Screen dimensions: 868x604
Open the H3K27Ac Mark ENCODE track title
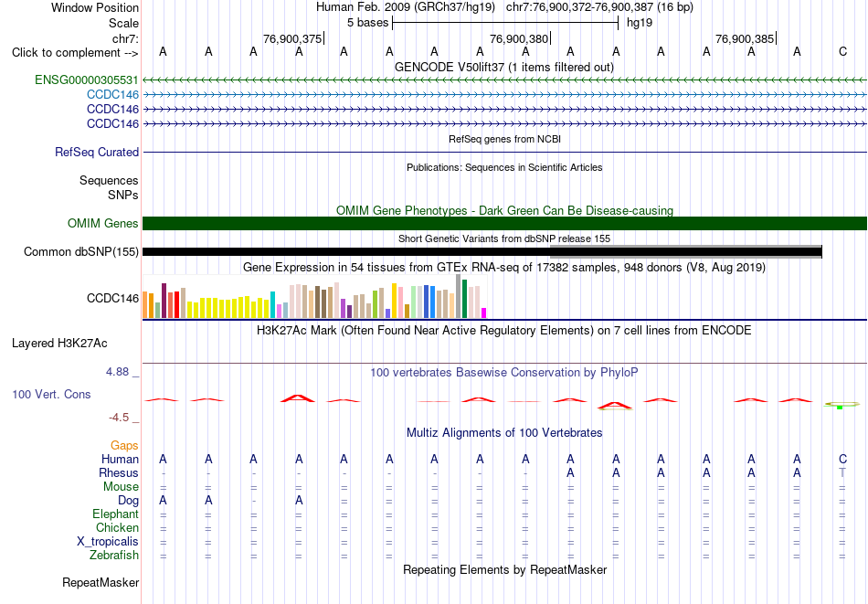(x=504, y=331)
